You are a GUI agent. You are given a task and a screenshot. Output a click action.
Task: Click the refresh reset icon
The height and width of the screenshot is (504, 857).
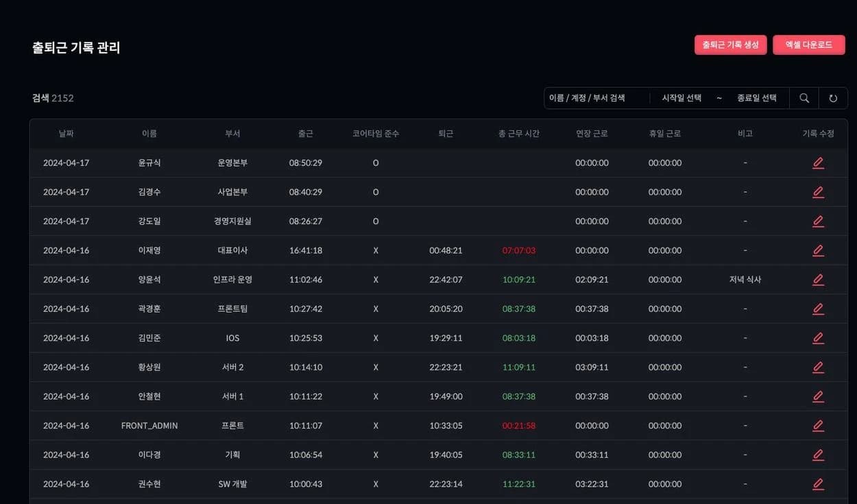[x=833, y=98]
